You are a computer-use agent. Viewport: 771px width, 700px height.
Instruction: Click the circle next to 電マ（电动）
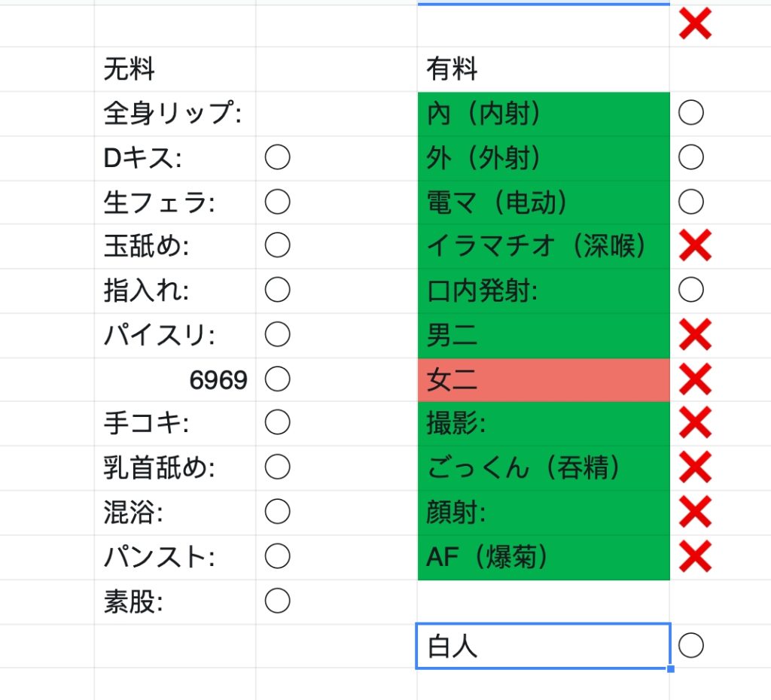[x=691, y=202]
